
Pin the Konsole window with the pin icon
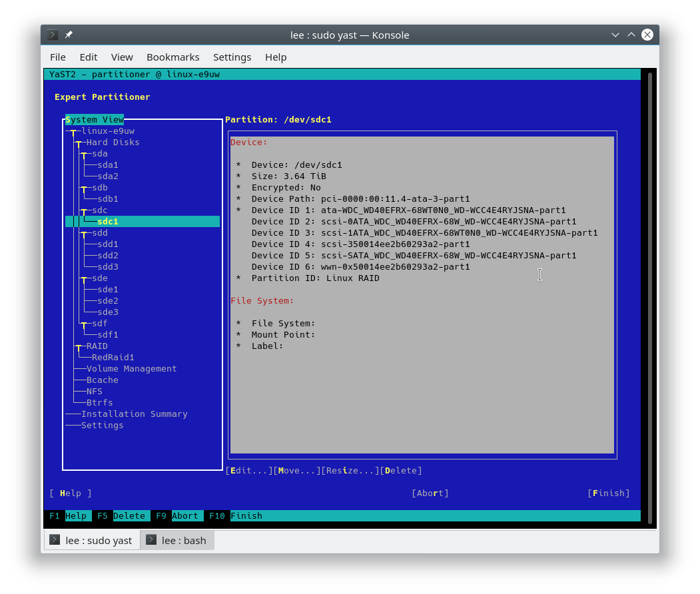[67, 34]
